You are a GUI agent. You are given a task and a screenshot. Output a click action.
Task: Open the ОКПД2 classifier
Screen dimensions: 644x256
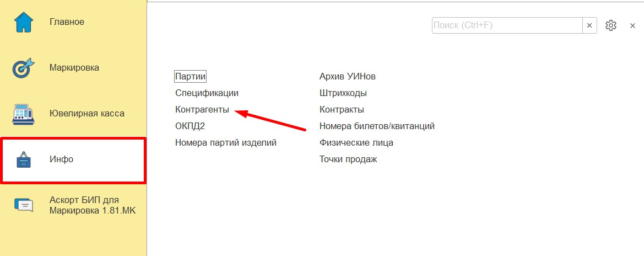(x=190, y=126)
